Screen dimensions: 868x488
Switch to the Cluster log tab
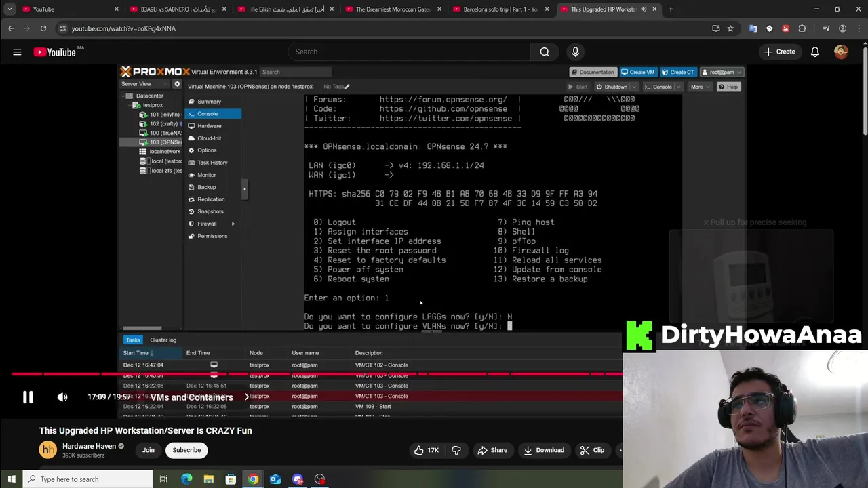pyautogui.click(x=163, y=340)
